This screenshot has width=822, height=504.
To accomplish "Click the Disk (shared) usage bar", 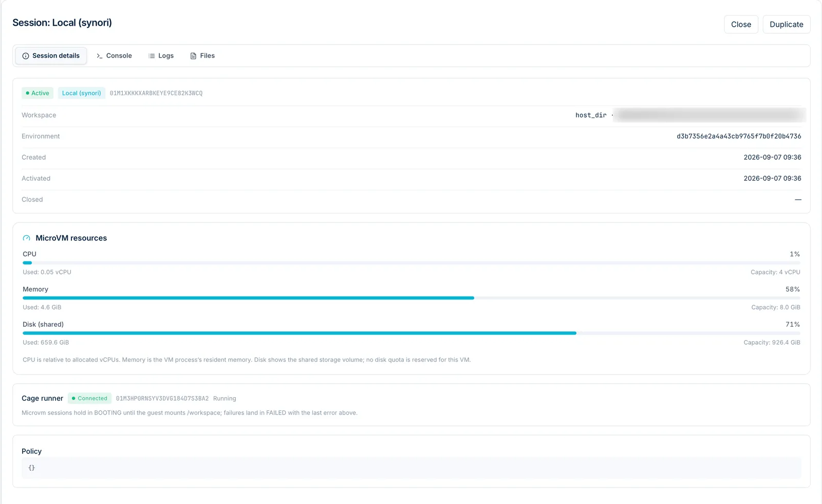I will [x=411, y=333].
